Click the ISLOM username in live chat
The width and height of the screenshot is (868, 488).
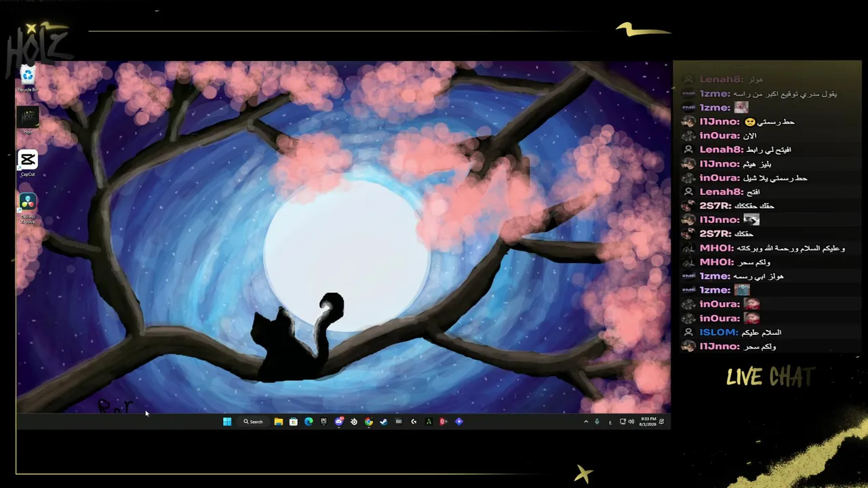(718, 332)
